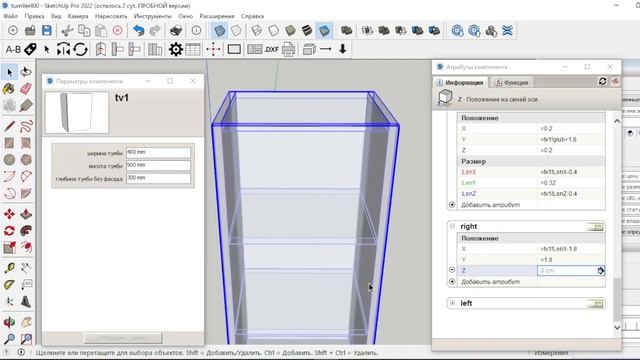
Task: Select the arrow Select tool in left toolbar
Action: [9, 72]
